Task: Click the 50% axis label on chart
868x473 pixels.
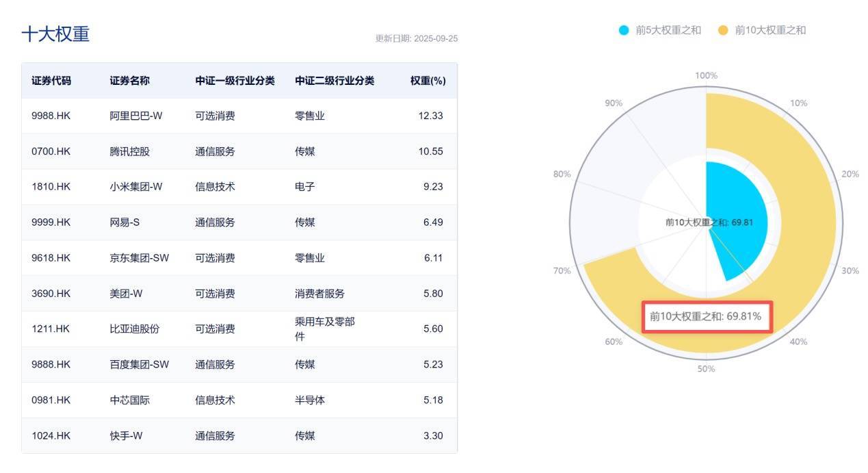Action: (x=706, y=369)
